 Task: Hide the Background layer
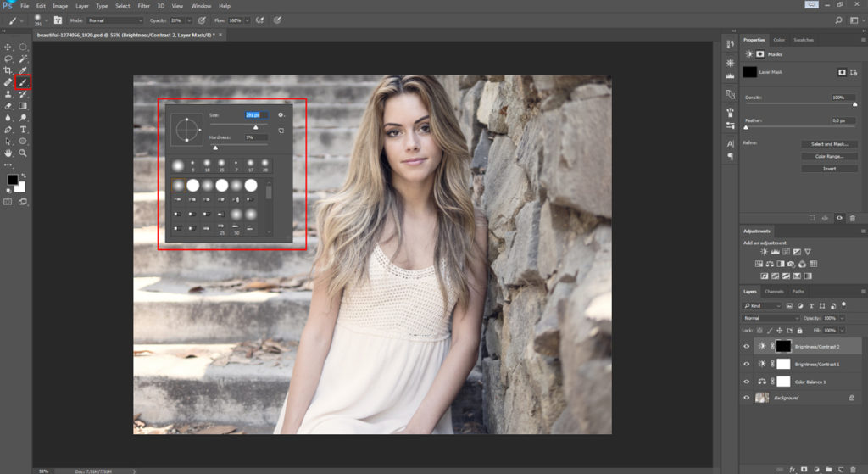click(x=747, y=398)
